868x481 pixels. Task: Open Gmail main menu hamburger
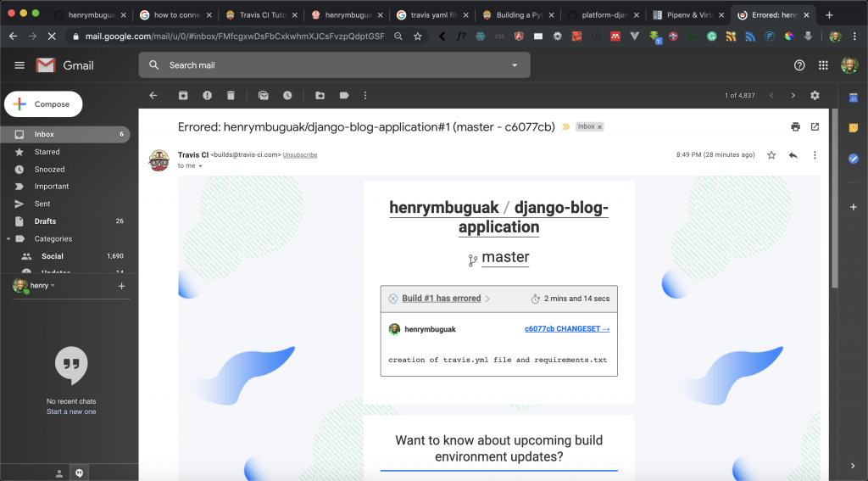(19, 65)
